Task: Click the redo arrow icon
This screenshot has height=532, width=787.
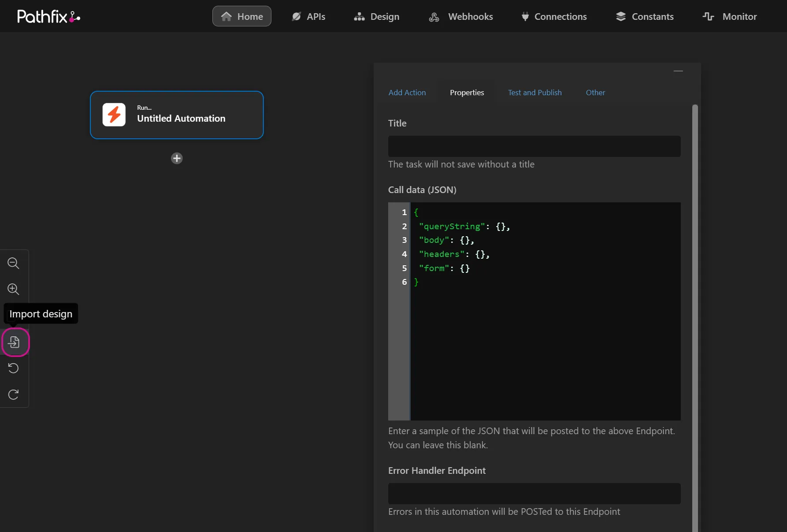Action: point(14,394)
